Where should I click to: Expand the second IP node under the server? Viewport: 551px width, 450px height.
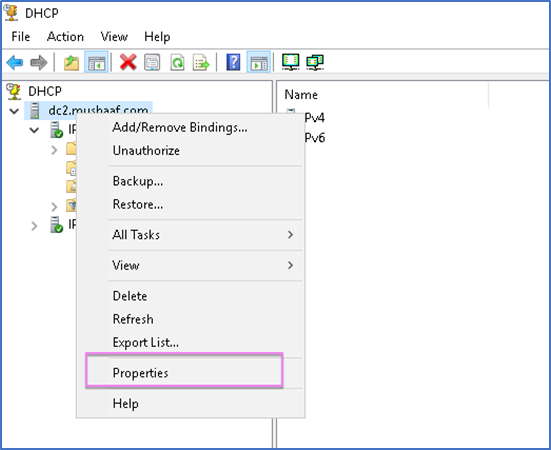pyautogui.click(x=34, y=226)
